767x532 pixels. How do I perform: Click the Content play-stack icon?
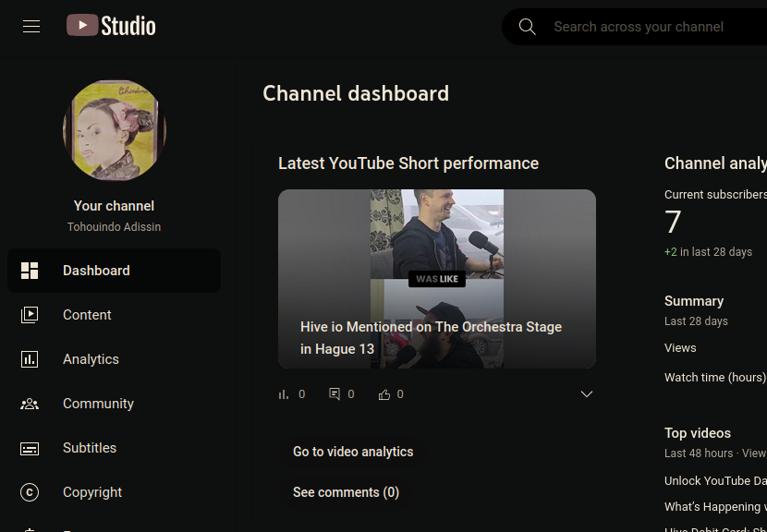coord(30,315)
